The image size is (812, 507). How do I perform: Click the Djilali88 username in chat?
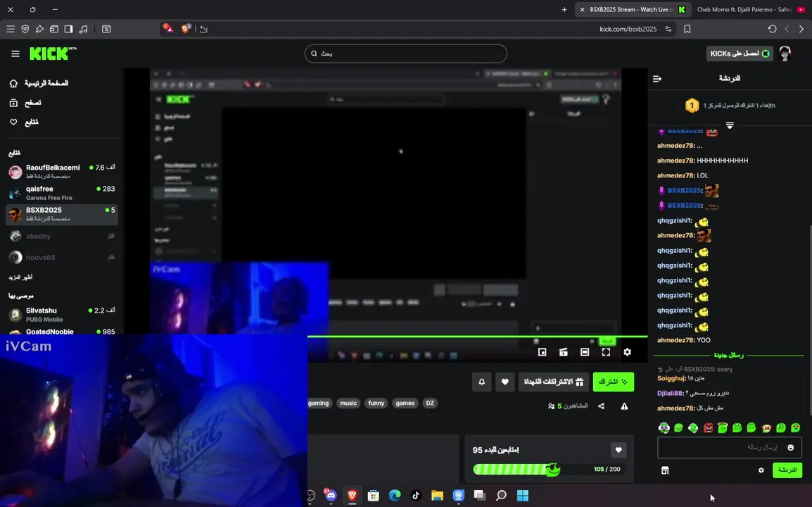click(670, 394)
